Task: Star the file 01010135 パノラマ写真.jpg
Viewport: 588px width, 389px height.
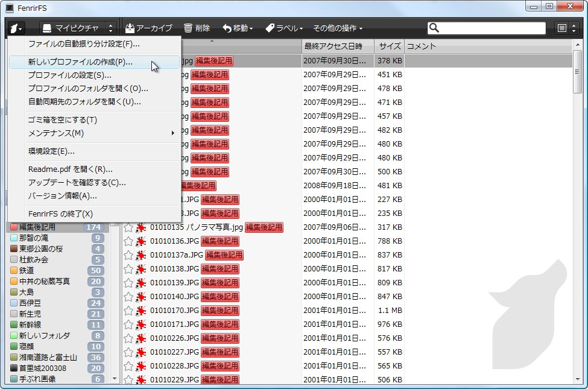Action: [x=128, y=227]
